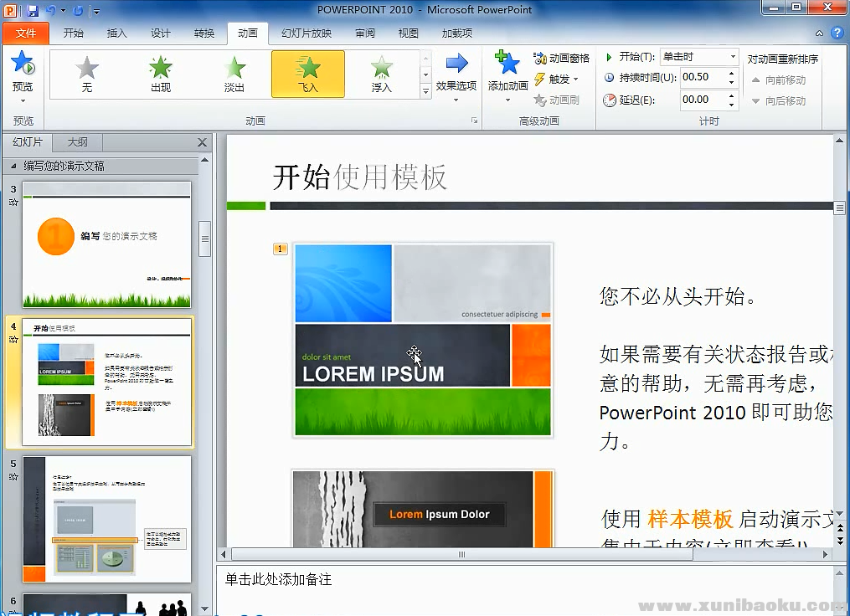Image resolution: width=850 pixels, height=616 pixels.
Task: Close the Slides thumbnail pane
Action: click(x=202, y=142)
